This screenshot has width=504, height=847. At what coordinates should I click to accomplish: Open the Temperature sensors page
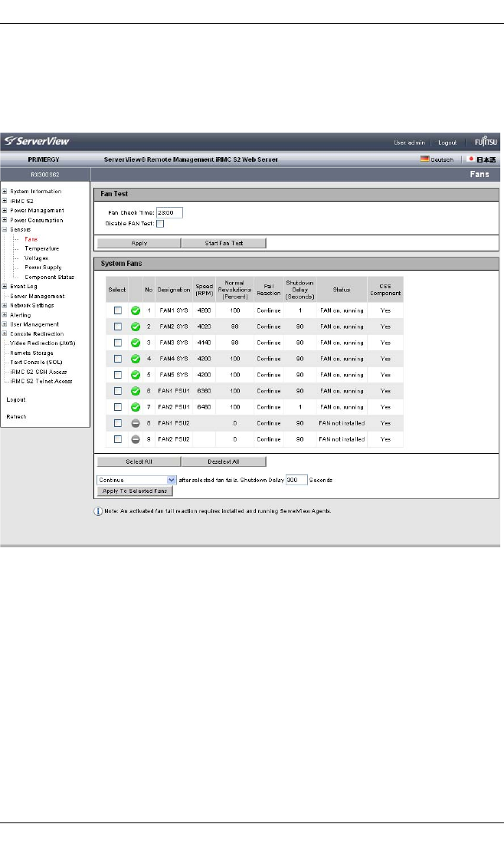tap(41, 248)
